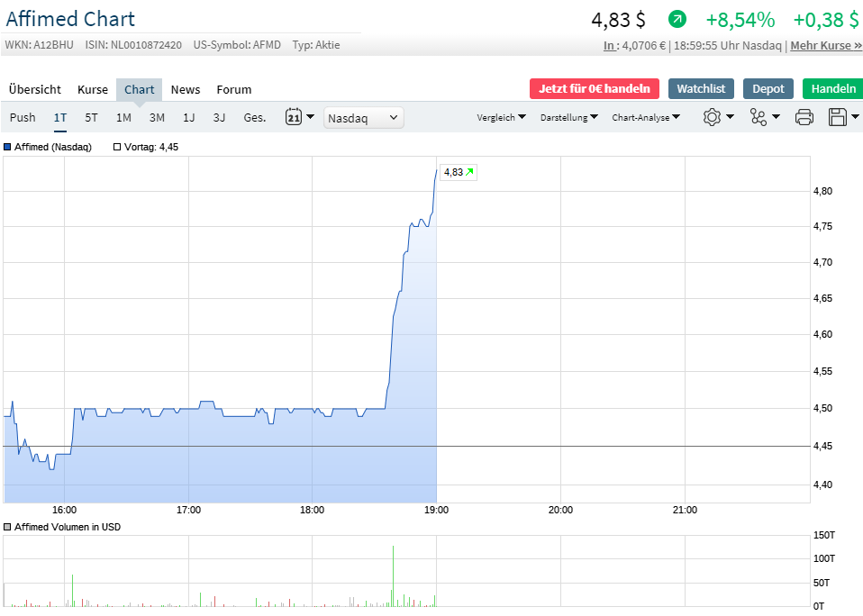Screen dimensions: 863x616
Task: Open the Darstellung style menu
Action: pos(568,117)
